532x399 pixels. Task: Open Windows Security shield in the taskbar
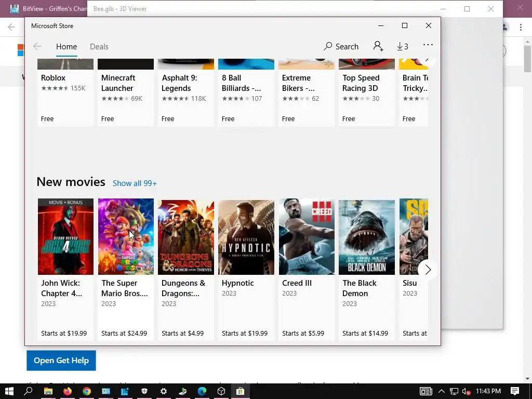pyautogui.click(x=144, y=391)
